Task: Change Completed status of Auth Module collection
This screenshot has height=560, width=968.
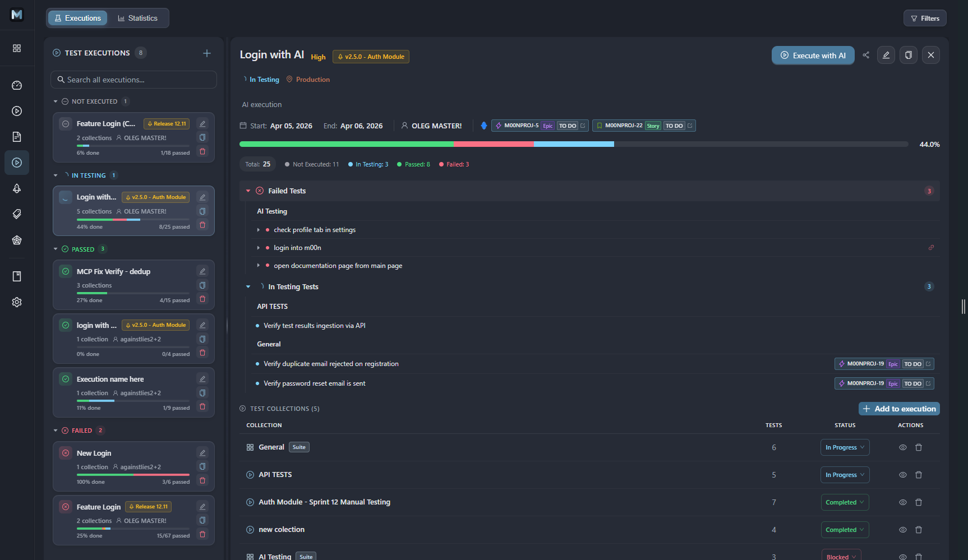Action: tap(845, 502)
